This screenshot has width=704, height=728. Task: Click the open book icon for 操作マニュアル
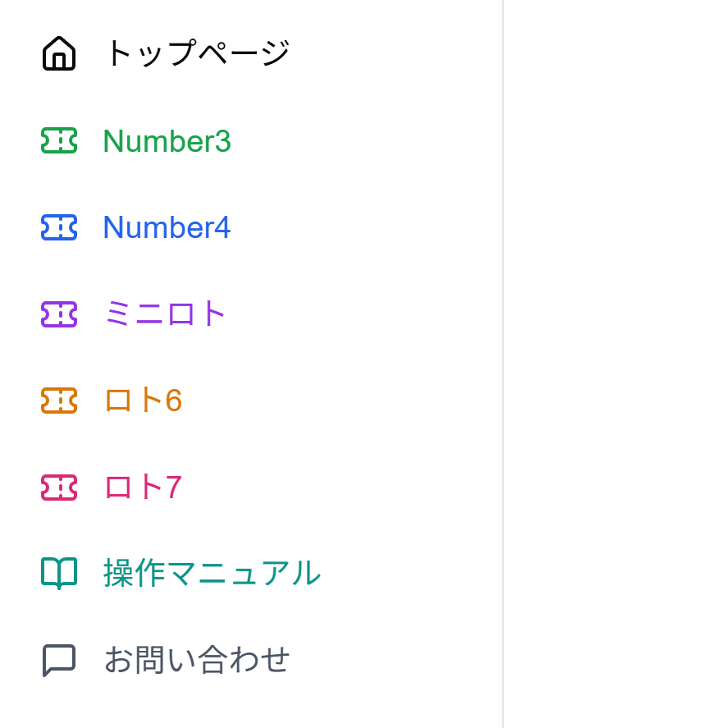pos(58,573)
